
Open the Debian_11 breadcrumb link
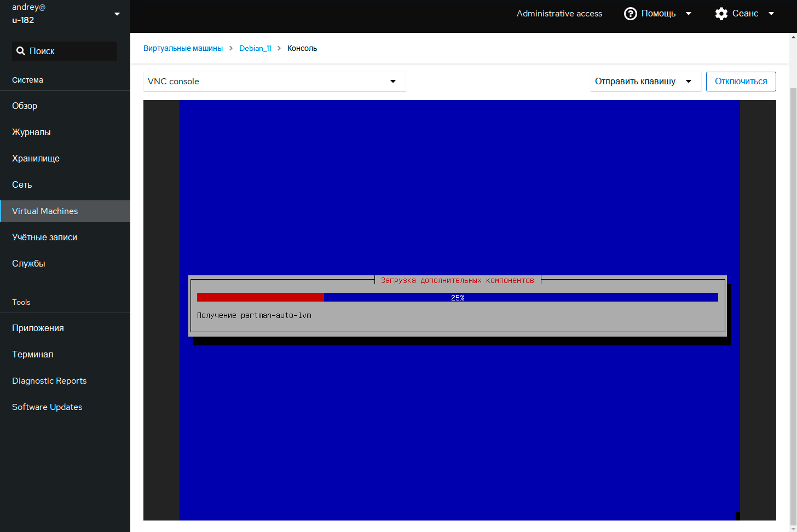255,48
